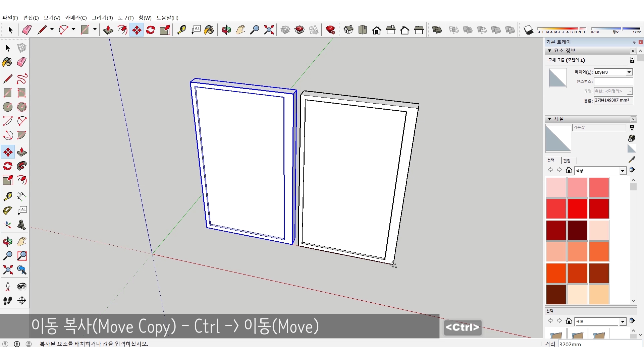Activate the Paint Bucket tool in the left toolbar
Viewport: 644px width, 362px height.
7,62
